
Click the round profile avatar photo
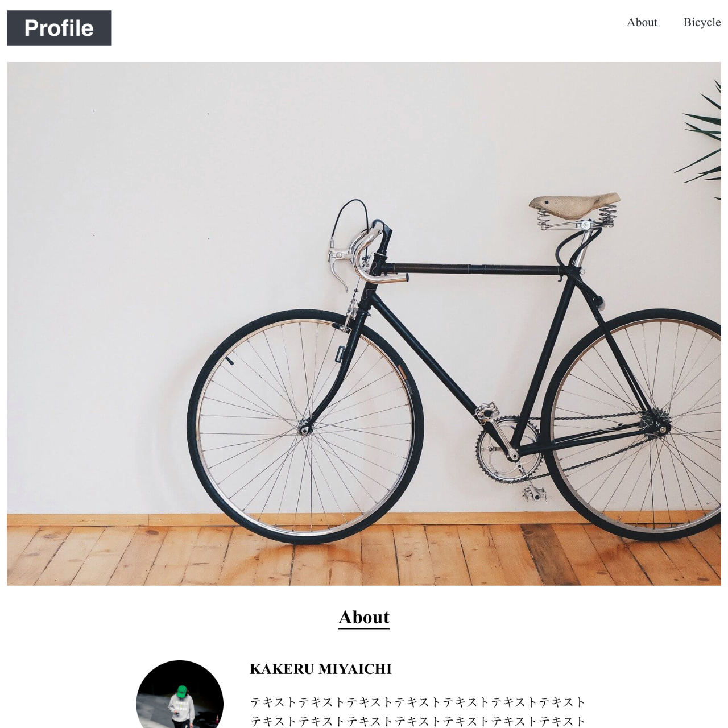click(x=180, y=694)
